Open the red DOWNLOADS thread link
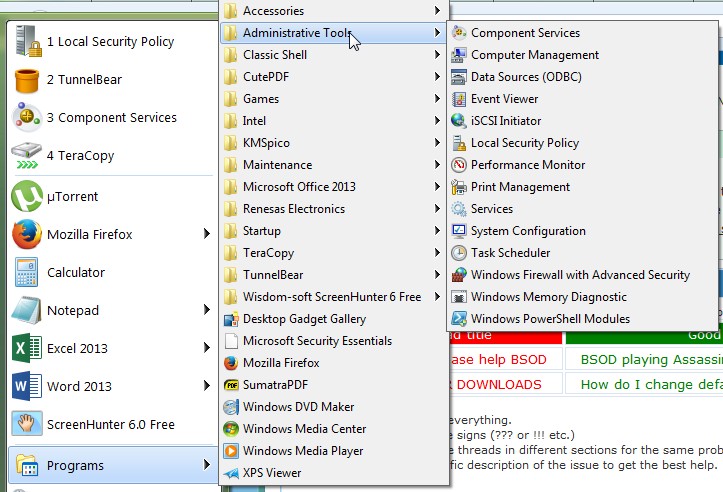Image resolution: width=723 pixels, height=492 pixels. coord(497,384)
